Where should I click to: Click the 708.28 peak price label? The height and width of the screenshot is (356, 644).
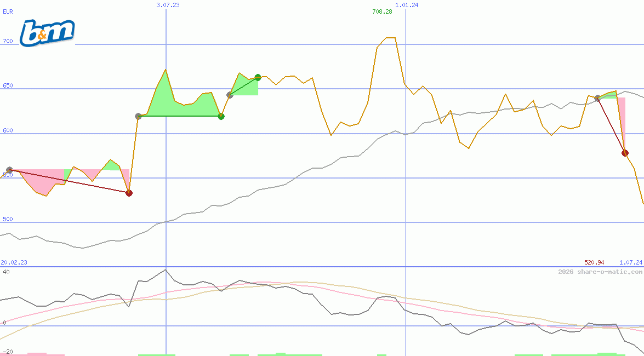(x=381, y=11)
